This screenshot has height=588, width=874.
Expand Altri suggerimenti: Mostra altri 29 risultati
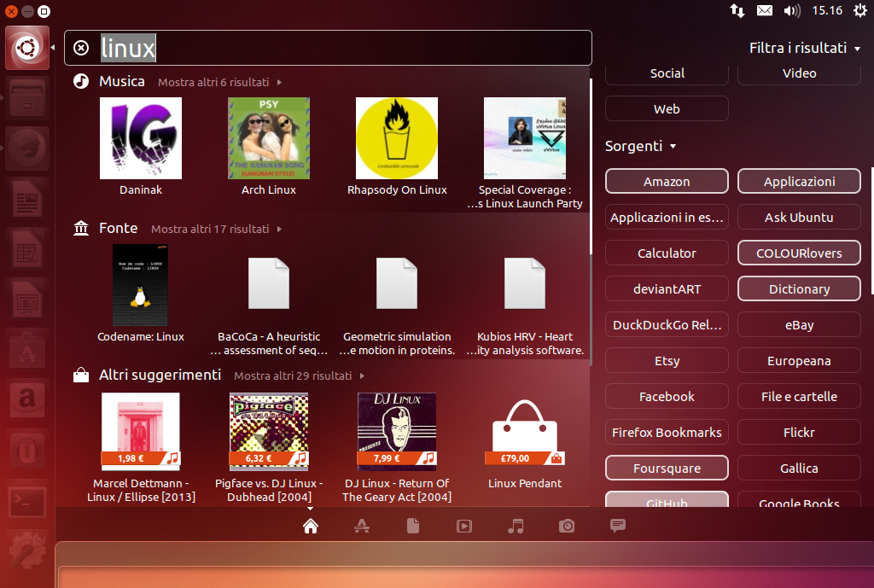click(x=300, y=376)
